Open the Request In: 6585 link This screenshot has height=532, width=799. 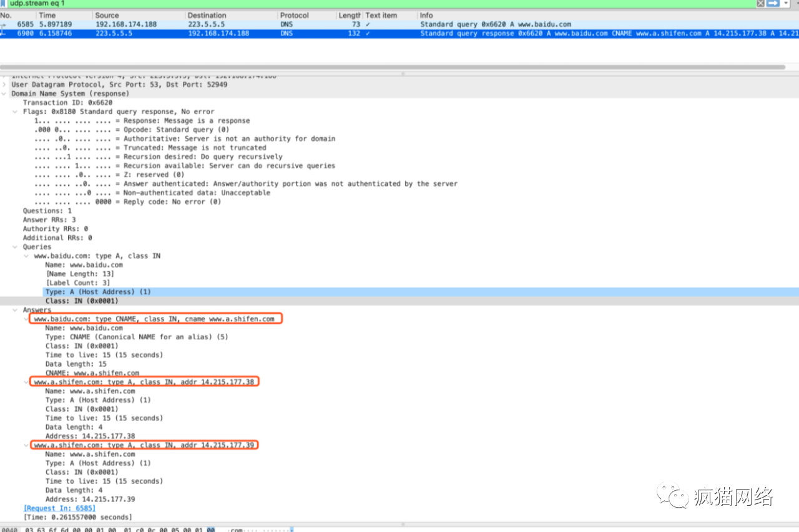tap(59, 508)
